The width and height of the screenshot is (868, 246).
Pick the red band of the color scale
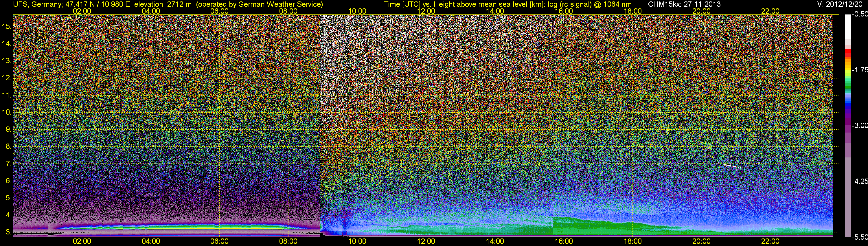pyautogui.click(x=847, y=53)
